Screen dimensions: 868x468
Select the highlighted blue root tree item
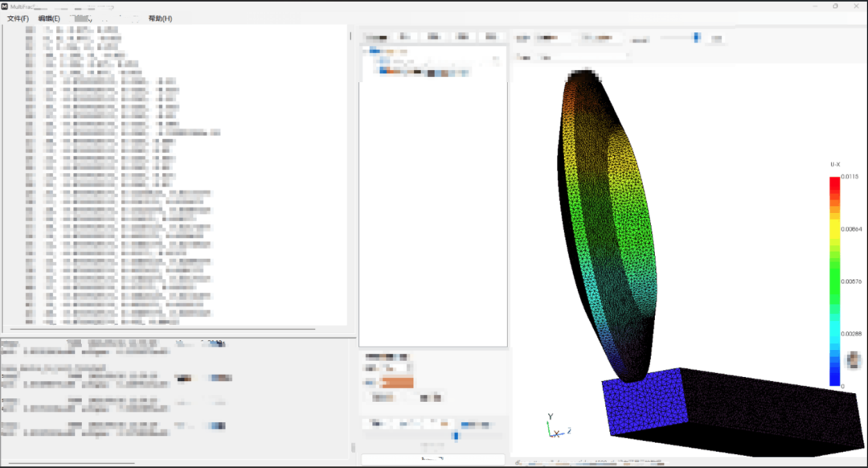point(375,51)
